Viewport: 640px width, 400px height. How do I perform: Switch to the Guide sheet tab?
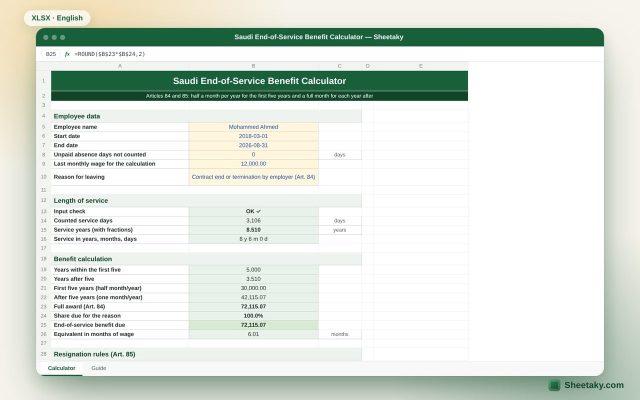99,368
